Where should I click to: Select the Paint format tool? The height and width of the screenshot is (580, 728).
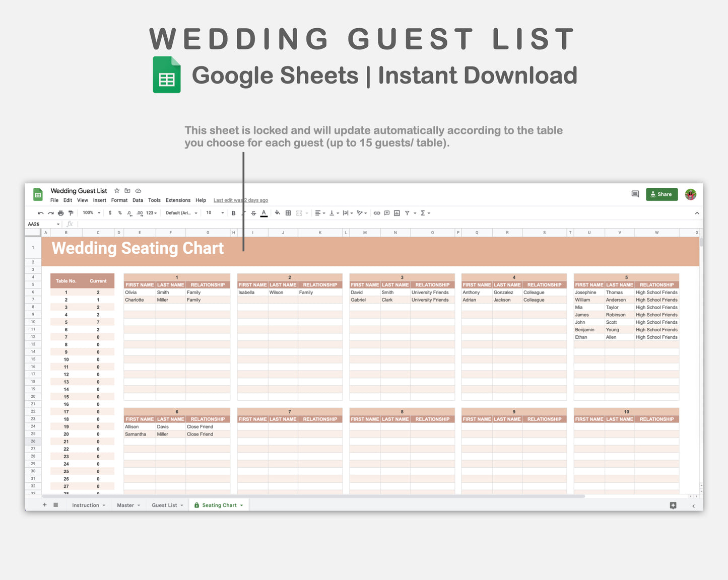(71, 213)
